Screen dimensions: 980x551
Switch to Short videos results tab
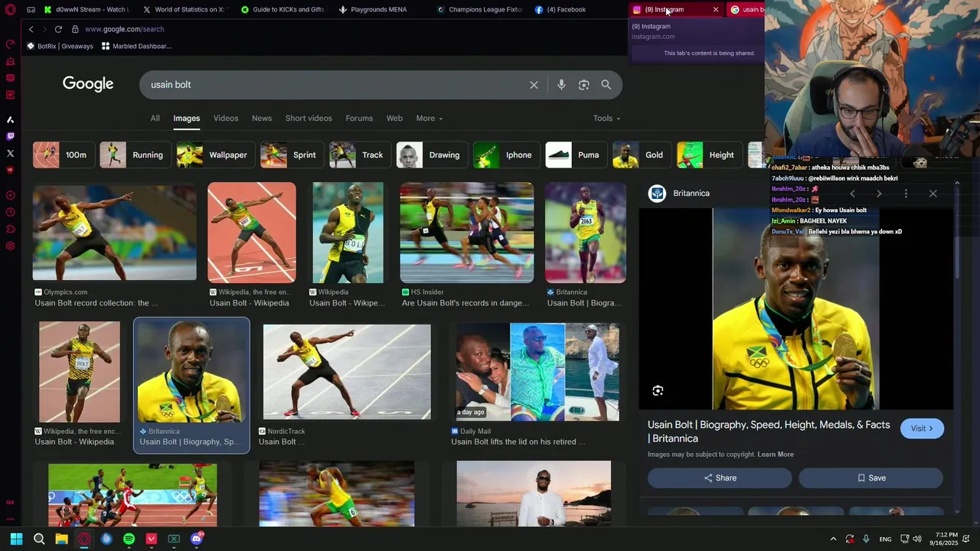tap(309, 119)
